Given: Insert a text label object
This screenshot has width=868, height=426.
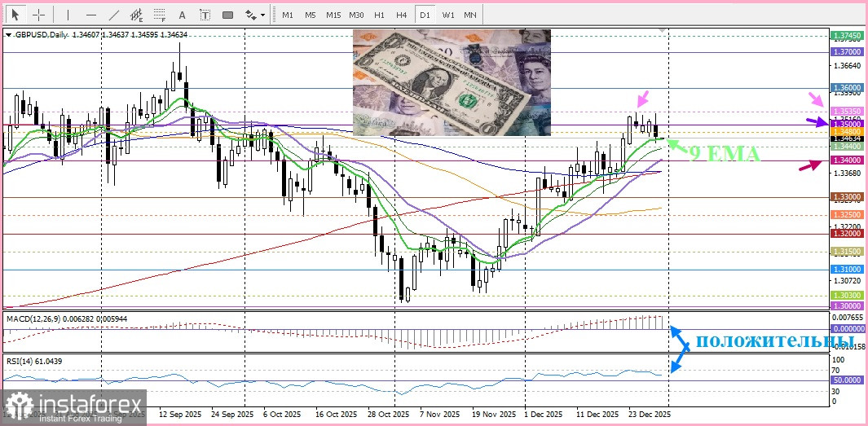Looking at the screenshot, I should 205,15.
